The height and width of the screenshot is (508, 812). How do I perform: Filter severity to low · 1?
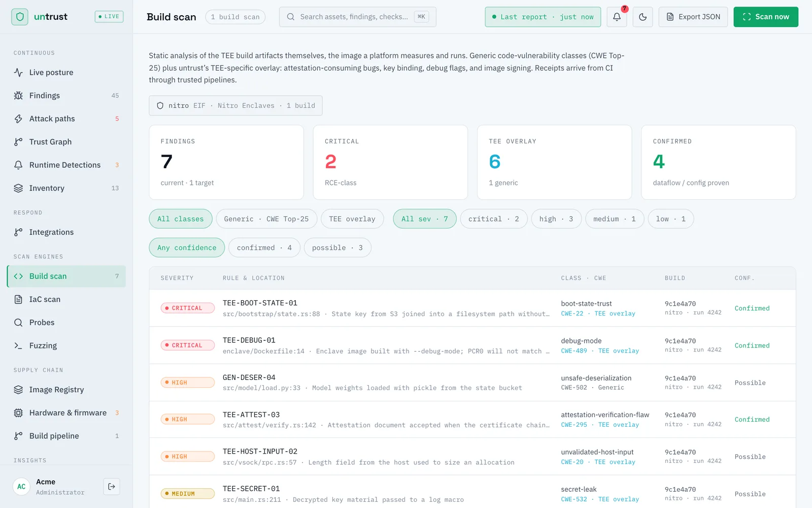point(671,219)
